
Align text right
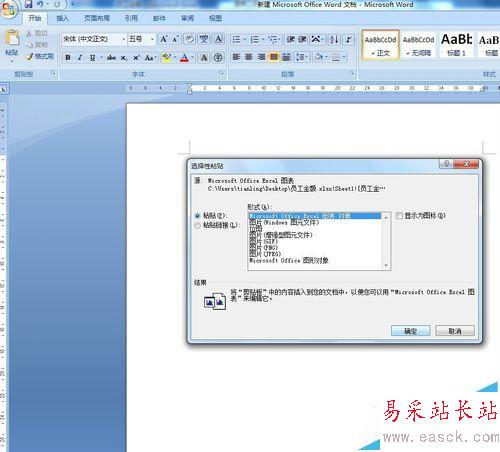261,57
